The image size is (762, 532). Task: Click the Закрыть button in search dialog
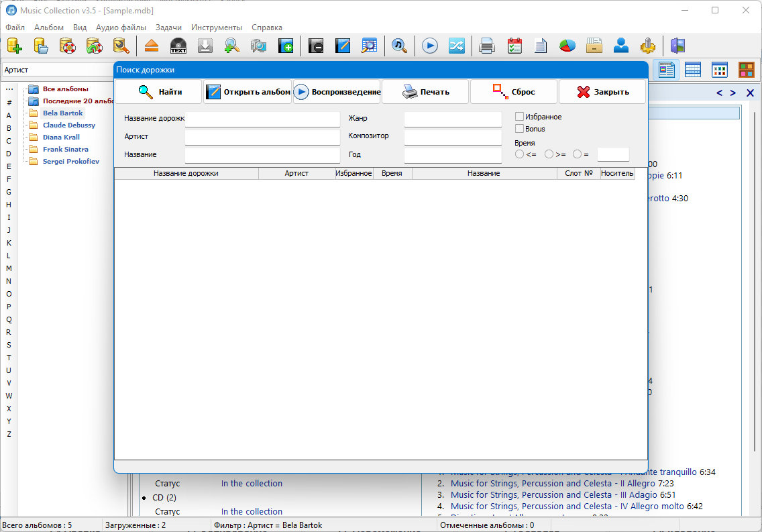point(602,92)
